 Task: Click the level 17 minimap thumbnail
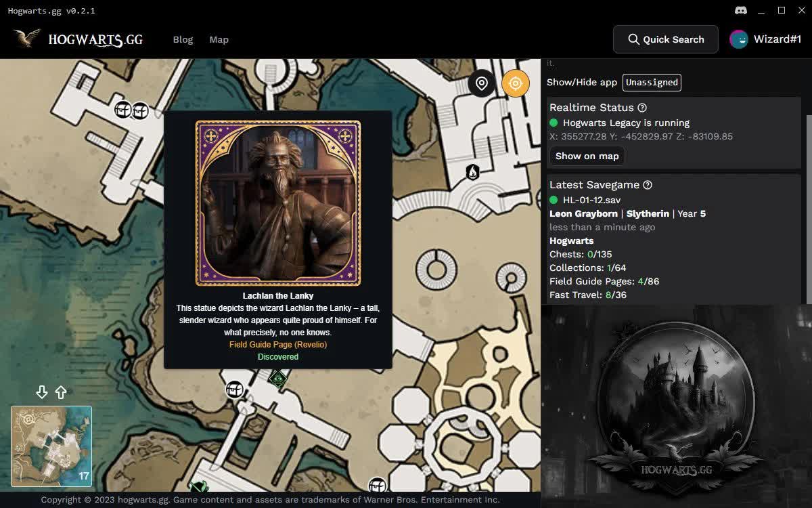coord(51,446)
